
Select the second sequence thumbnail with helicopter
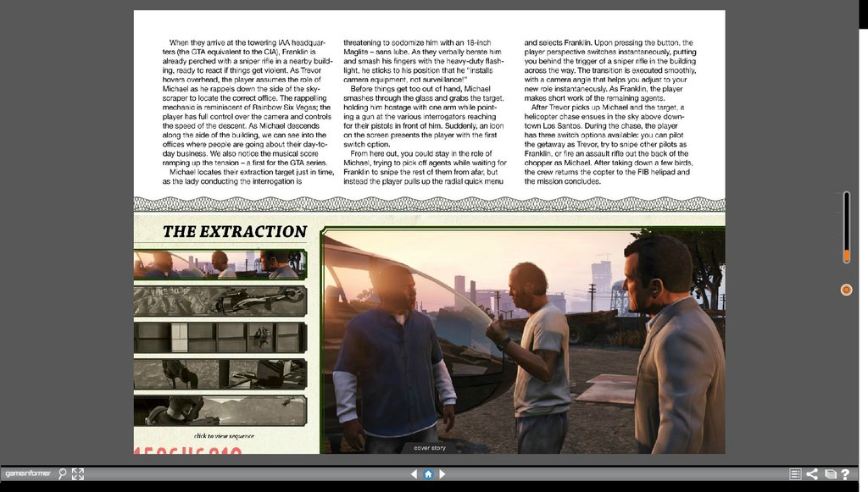(x=220, y=301)
